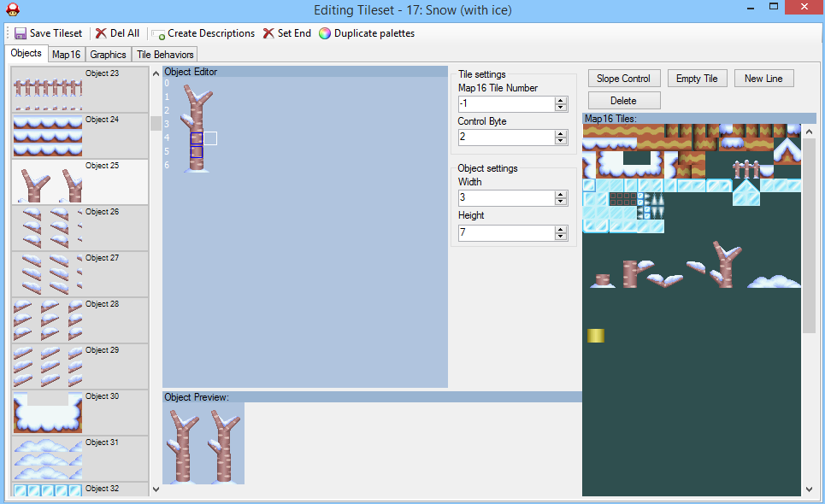Click the Map16 Tile Number input field
The height and width of the screenshot is (504, 825).
(x=506, y=103)
